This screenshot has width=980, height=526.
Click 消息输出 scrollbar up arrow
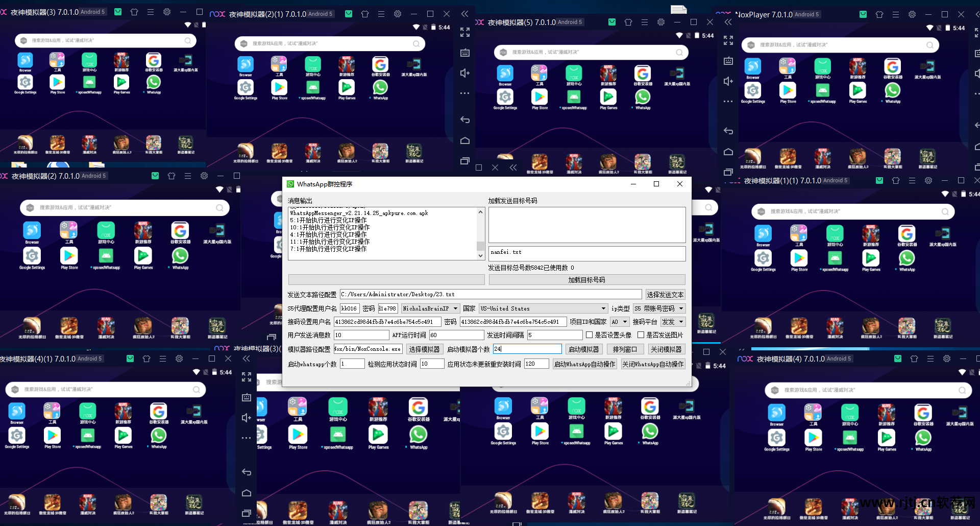[480, 211]
